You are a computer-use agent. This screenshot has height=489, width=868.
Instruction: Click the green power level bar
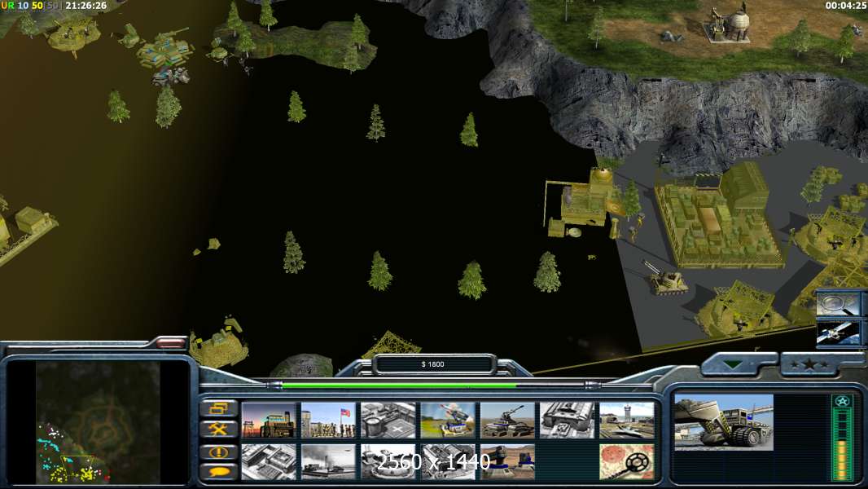(x=398, y=385)
